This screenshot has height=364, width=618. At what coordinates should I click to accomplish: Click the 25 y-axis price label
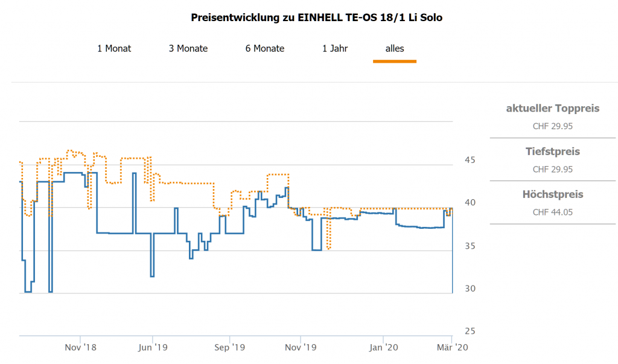468,331
